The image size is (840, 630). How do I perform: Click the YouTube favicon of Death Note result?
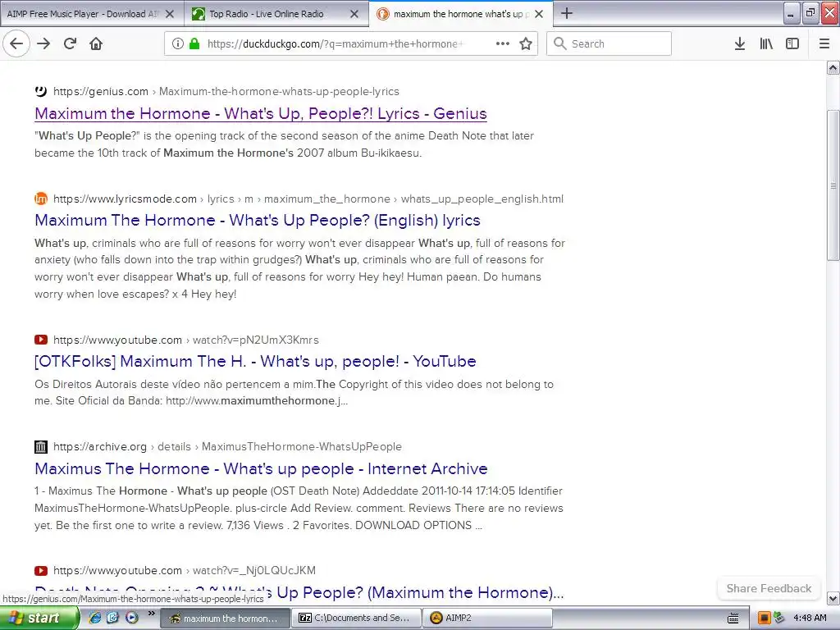tap(41, 571)
